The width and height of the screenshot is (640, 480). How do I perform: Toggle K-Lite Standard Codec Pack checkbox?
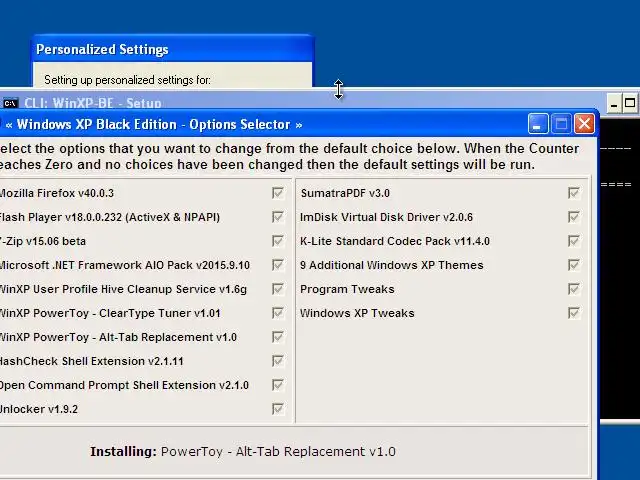(x=573, y=241)
